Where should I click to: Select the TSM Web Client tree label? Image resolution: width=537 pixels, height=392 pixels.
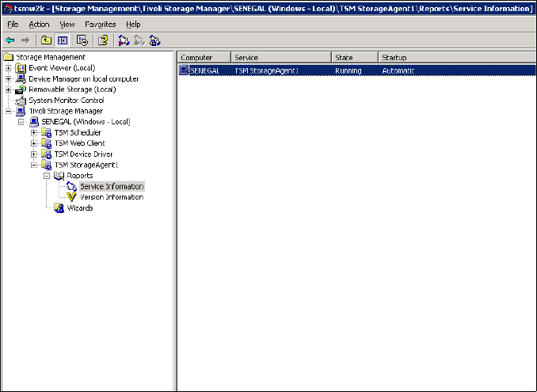coord(79,143)
